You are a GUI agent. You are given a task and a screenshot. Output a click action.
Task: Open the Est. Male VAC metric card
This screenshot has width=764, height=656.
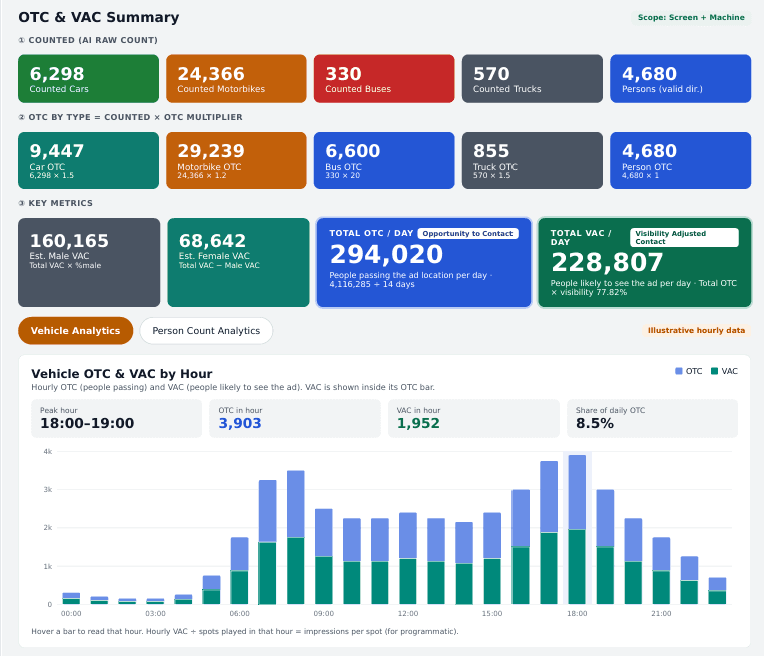(89, 262)
